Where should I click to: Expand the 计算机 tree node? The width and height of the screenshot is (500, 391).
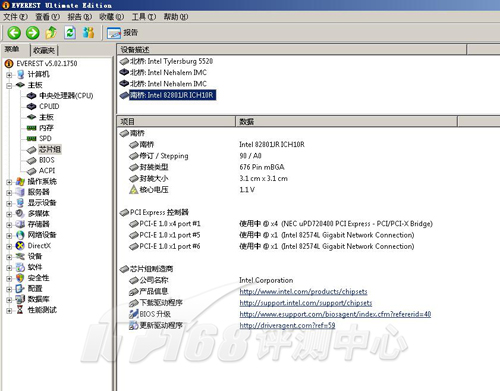(9, 75)
